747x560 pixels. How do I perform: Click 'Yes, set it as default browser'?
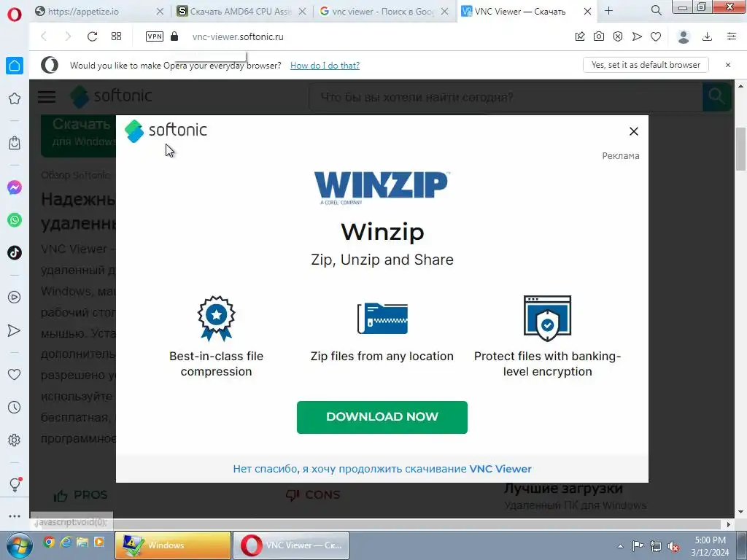click(x=646, y=65)
